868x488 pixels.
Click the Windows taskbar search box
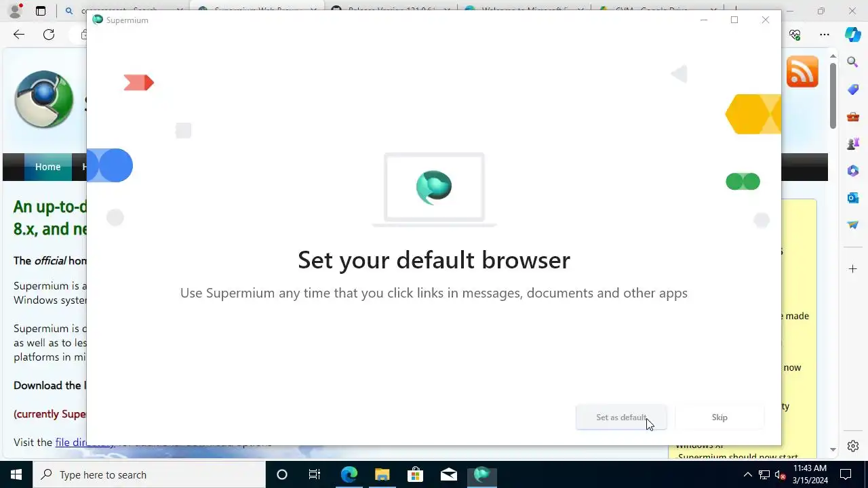click(x=149, y=474)
